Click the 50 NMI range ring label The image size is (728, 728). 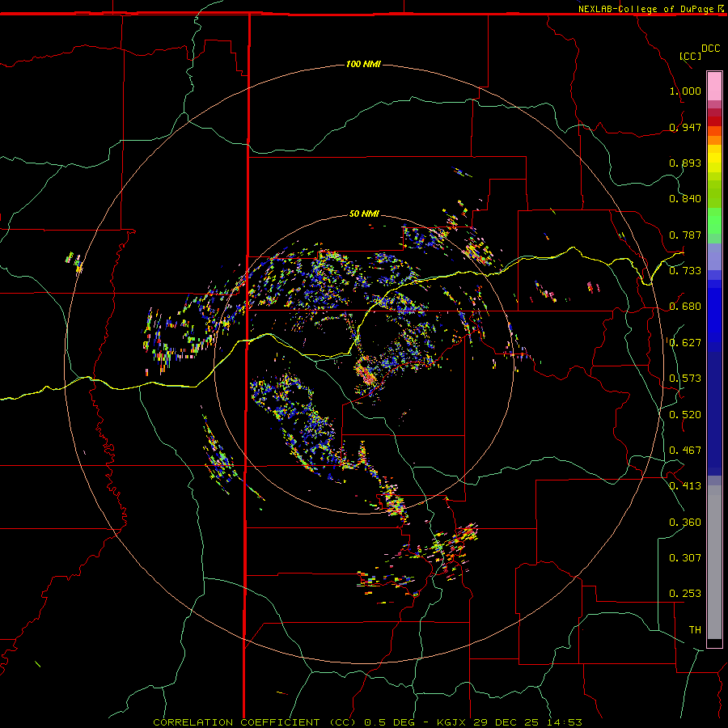point(364,214)
